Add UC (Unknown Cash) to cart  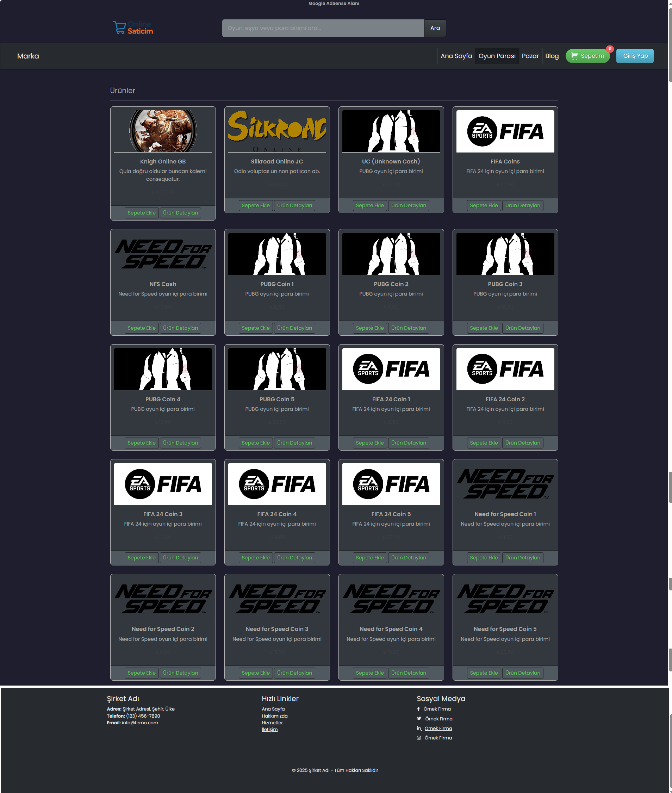tap(370, 205)
